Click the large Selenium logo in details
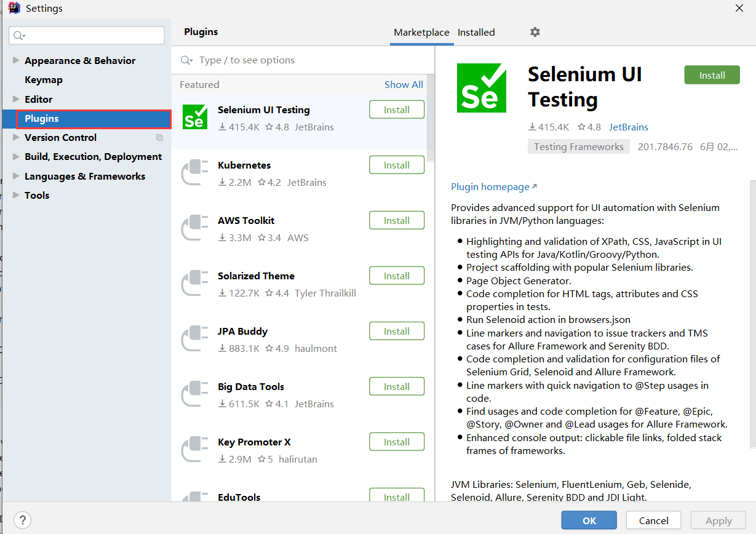Image resolution: width=756 pixels, height=534 pixels. (482, 88)
